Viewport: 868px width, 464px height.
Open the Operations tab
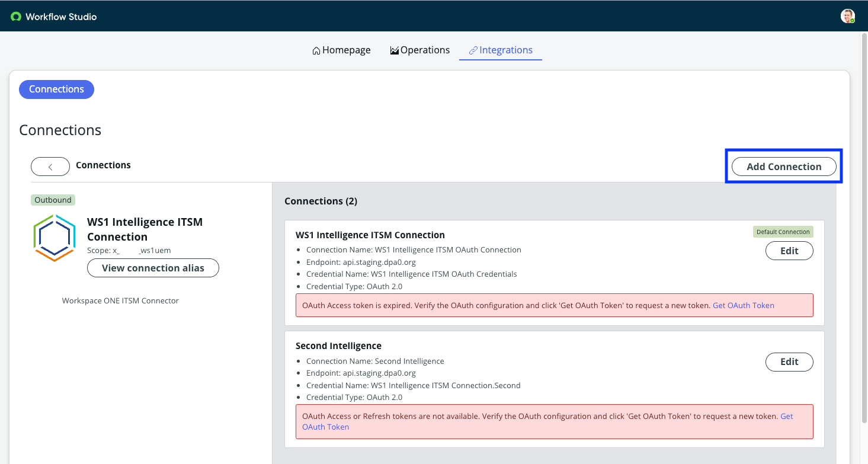[x=419, y=50]
